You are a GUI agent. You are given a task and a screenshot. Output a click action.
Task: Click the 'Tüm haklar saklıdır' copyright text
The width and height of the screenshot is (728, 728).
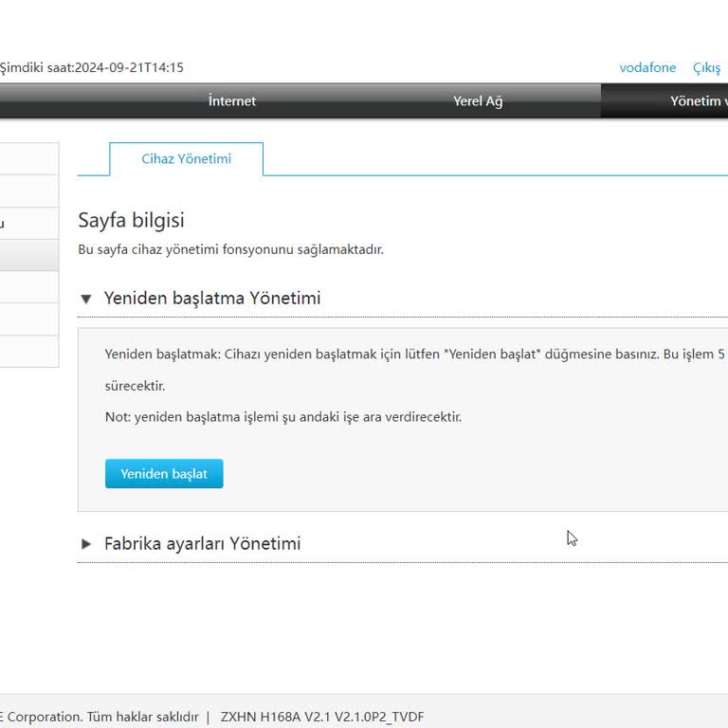[x=142, y=717]
